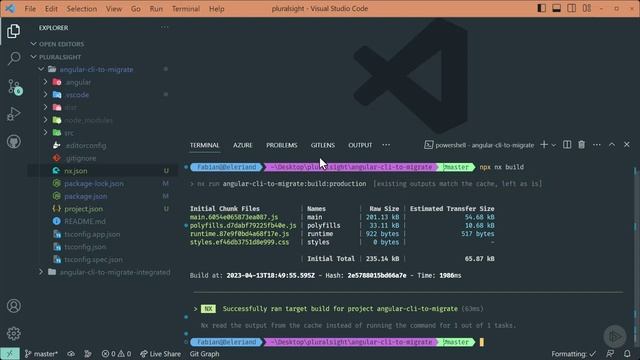Open the Run menu
Viewport: 640px width, 360px height.
pyautogui.click(x=156, y=9)
